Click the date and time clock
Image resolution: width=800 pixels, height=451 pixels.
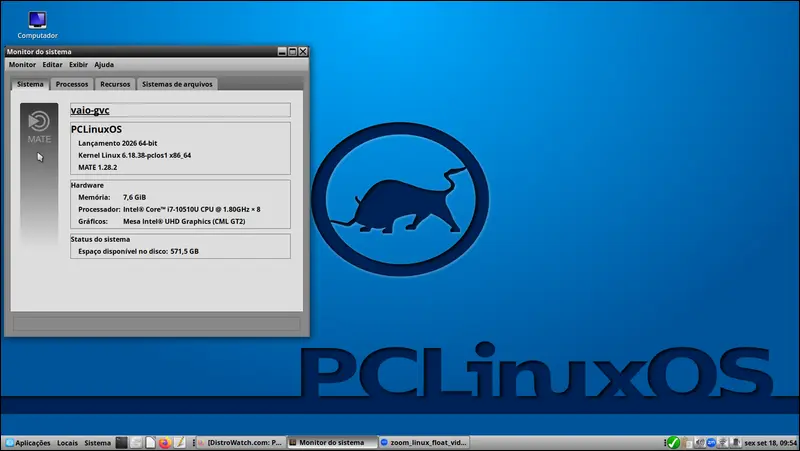point(770,443)
